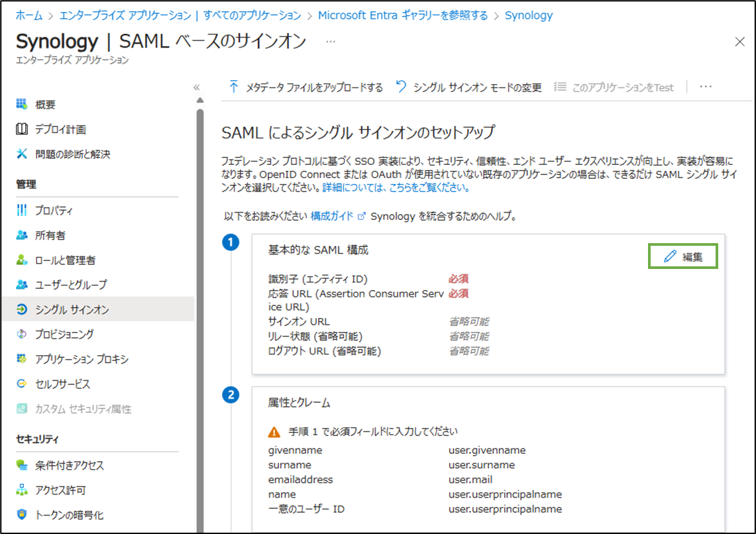Viewport: 756px width, 534px height.
Task: Close the blade with X button
Action: click(739, 42)
